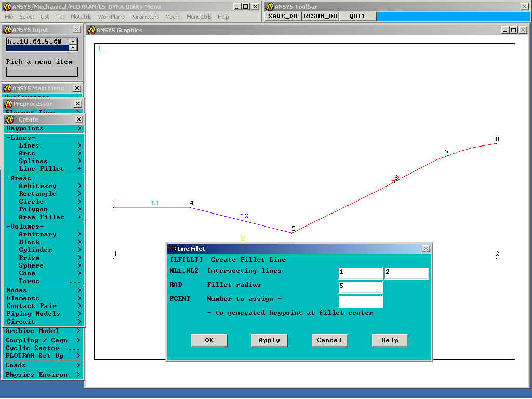532x399 pixels.
Task: Open the File menu
Action: tap(9, 17)
